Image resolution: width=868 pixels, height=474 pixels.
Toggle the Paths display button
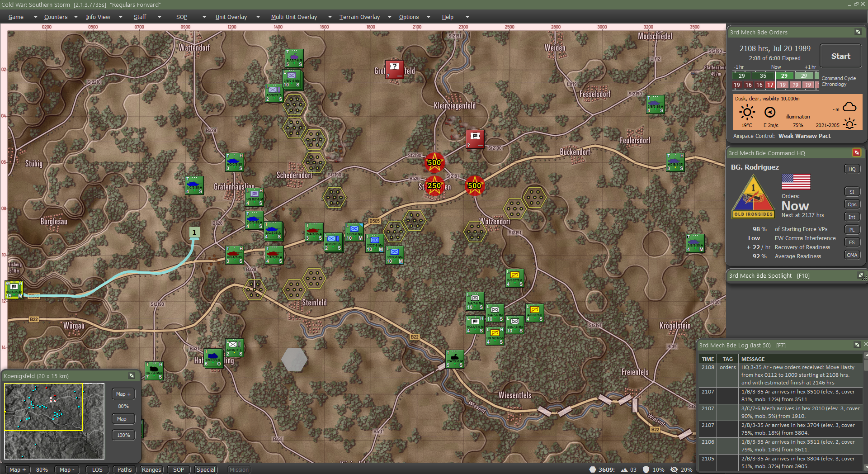pyautogui.click(x=124, y=469)
